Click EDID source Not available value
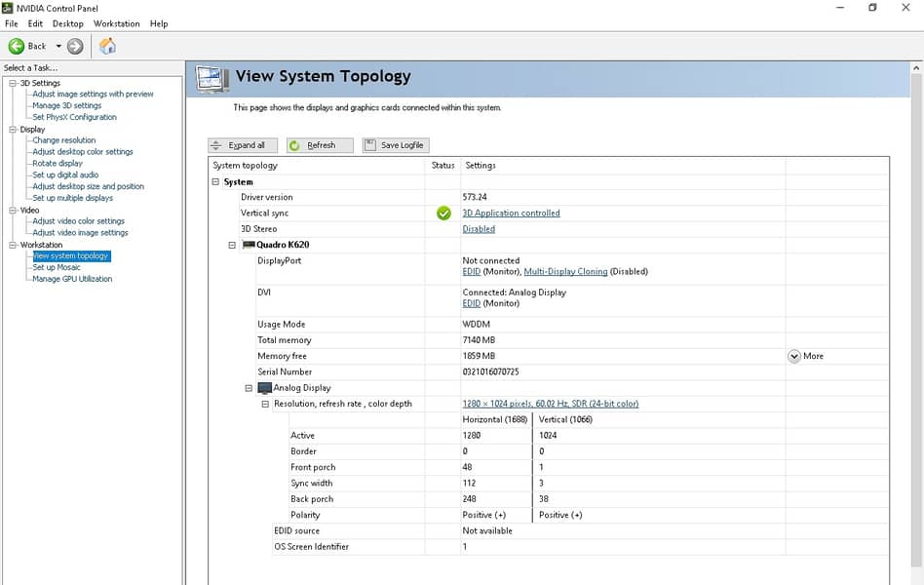The image size is (924, 585). click(487, 530)
